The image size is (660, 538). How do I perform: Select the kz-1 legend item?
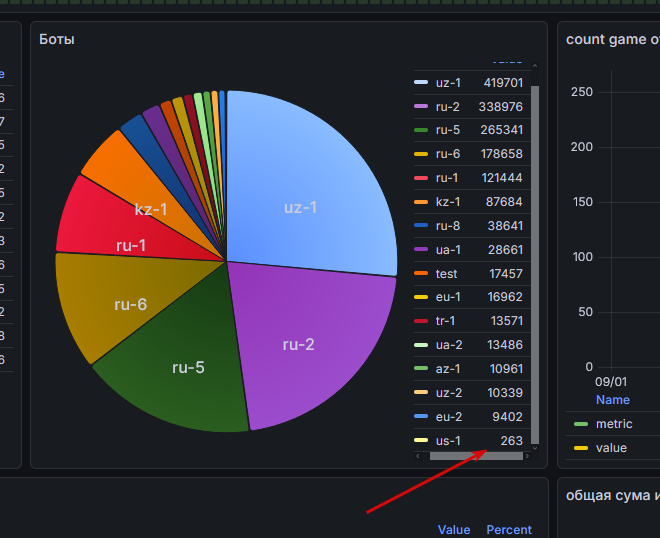click(x=468, y=202)
